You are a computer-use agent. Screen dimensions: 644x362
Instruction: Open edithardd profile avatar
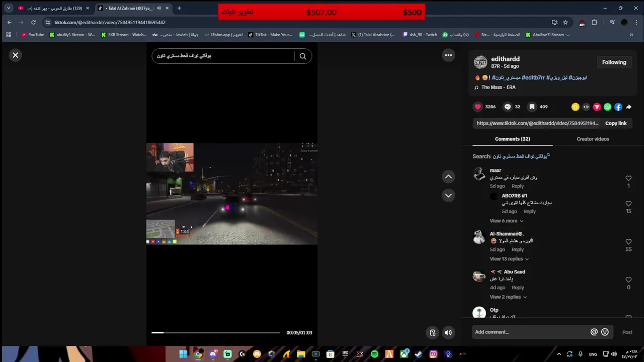(x=480, y=62)
